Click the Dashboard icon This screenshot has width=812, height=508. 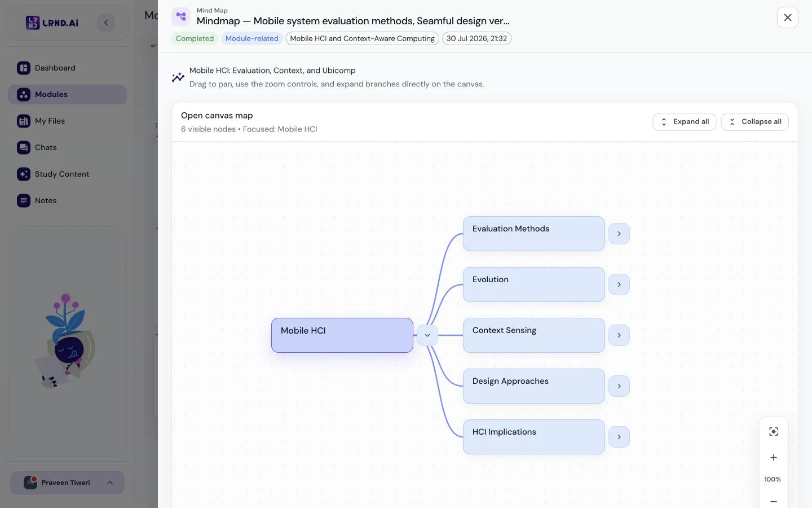24,68
